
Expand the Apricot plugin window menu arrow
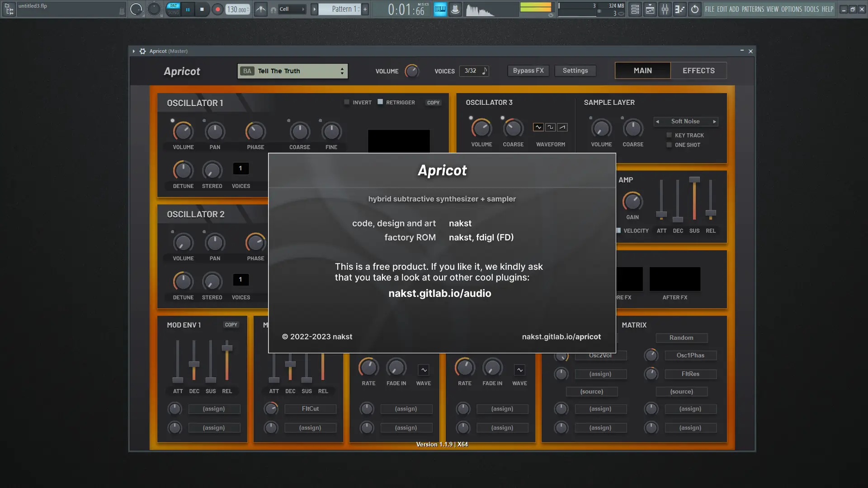(134, 51)
